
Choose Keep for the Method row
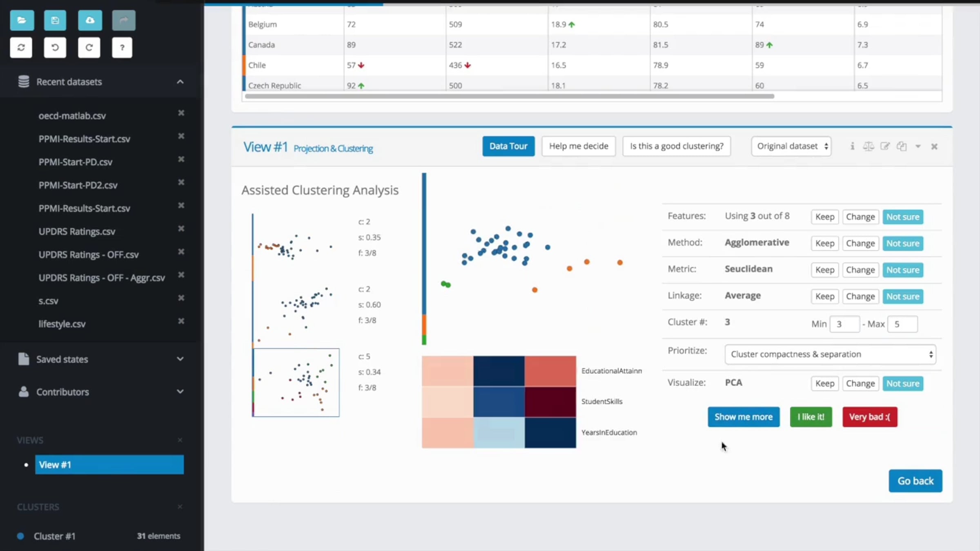coord(825,243)
